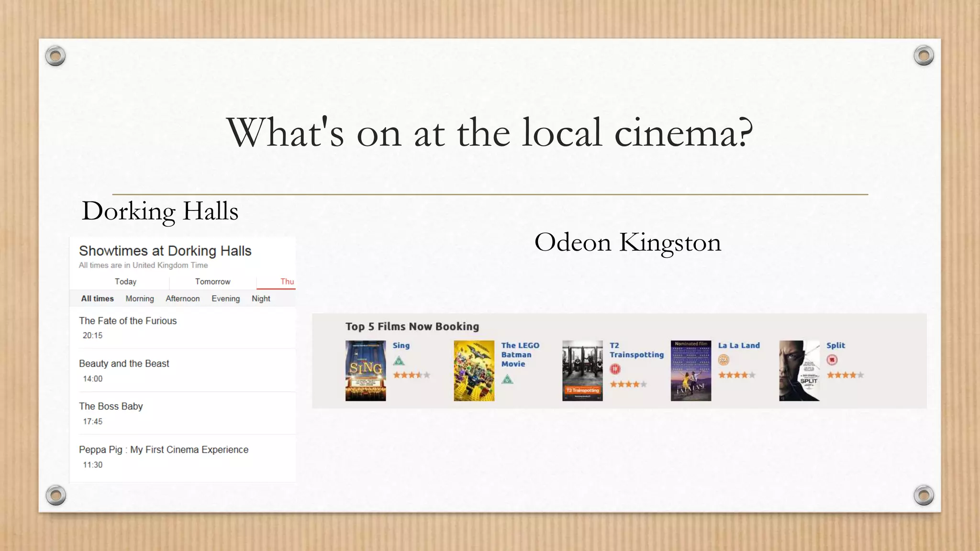Click The LEGO Batman Movie title link
The height and width of the screenshot is (551, 980).
coord(520,354)
